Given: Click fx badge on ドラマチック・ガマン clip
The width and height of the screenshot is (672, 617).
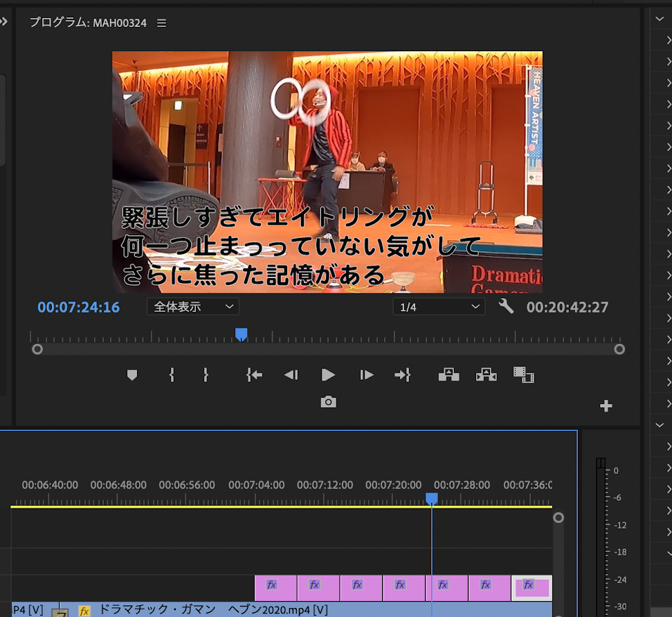Looking at the screenshot, I should click(84, 611).
